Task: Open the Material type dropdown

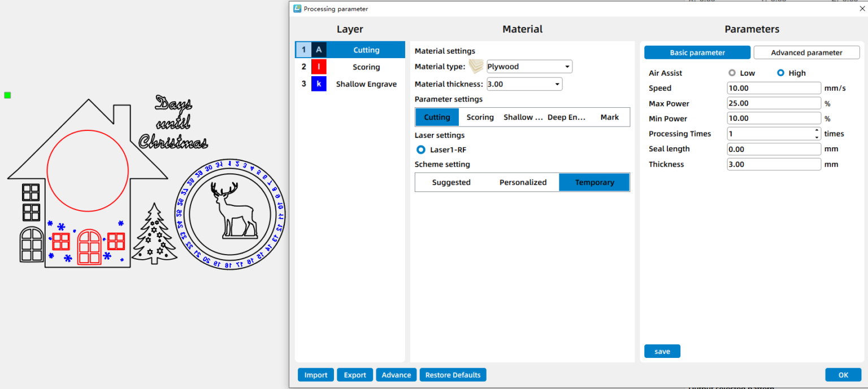Action: pos(529,67)
